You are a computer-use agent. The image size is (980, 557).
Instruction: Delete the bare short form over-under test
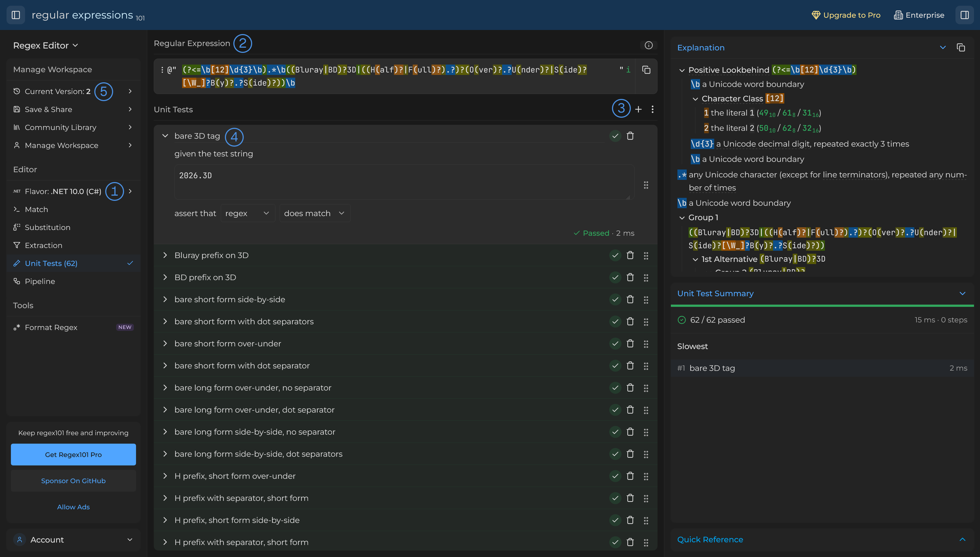630,344
